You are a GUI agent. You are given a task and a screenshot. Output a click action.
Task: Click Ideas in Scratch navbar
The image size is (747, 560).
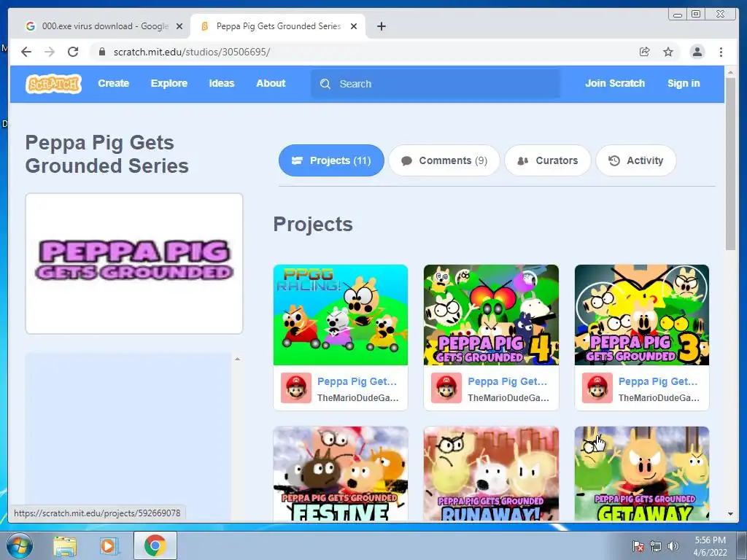coord(222,83)
